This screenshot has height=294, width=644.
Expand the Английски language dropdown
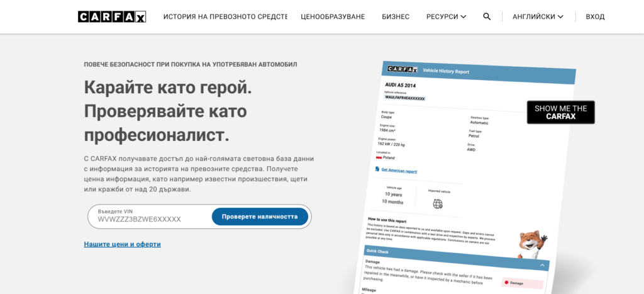click(x=538, y=17)
